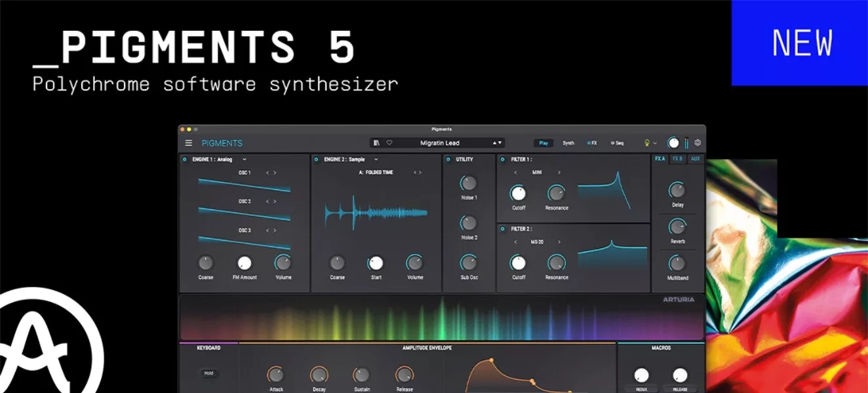Viewport: 868px width, 393px height.
Task: Click the Engine 2 Volume knob
Action: 415,263
